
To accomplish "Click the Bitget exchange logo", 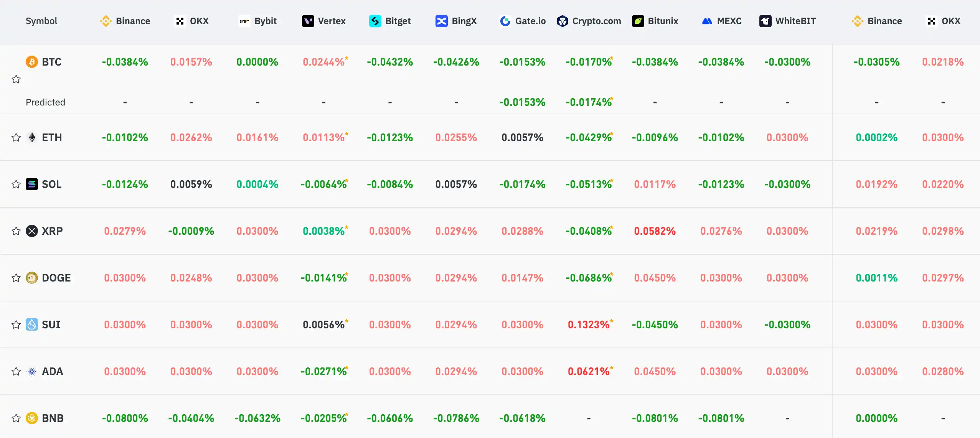I will point(375,21).
